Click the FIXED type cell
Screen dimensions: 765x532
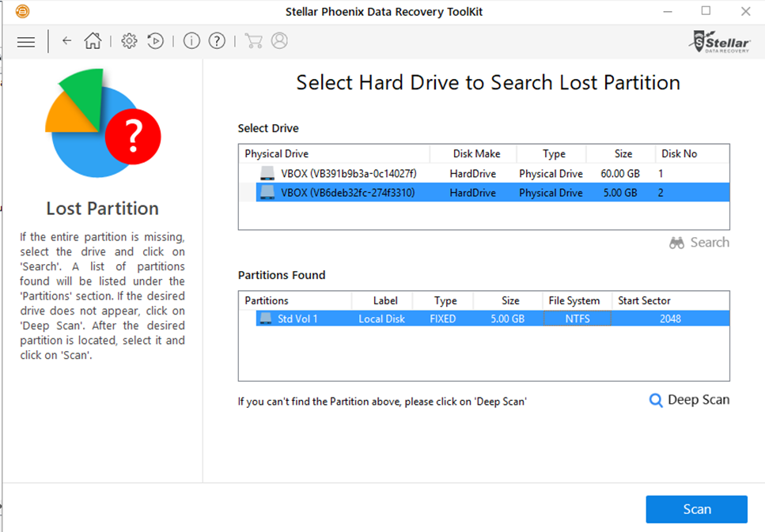point(443,319)
